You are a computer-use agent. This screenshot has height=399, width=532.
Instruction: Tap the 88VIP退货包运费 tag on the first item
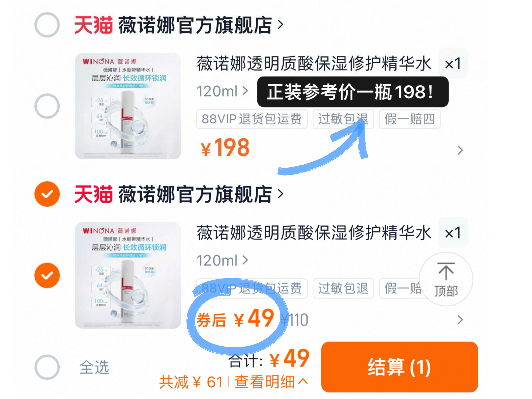252,119
